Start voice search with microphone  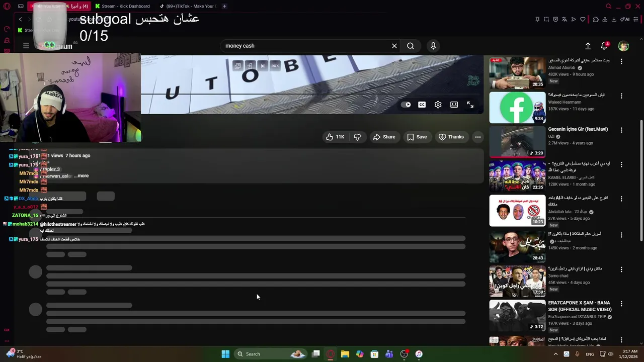pyautogui.click(x=433, y=46)
